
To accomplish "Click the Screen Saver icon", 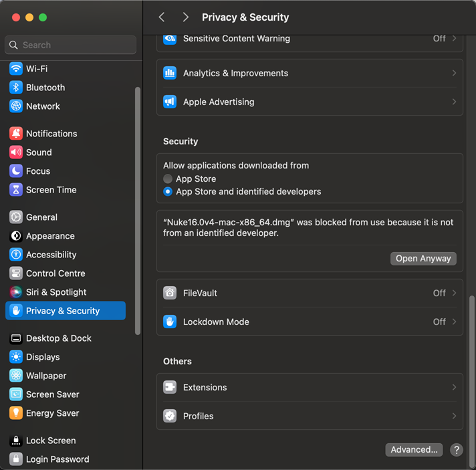I will coord(16,394).
